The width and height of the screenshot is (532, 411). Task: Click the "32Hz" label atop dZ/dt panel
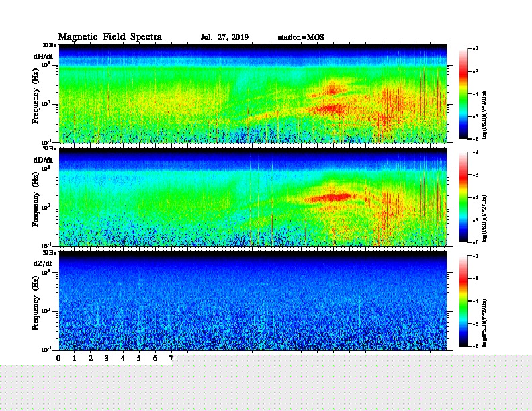pos(50,253)
